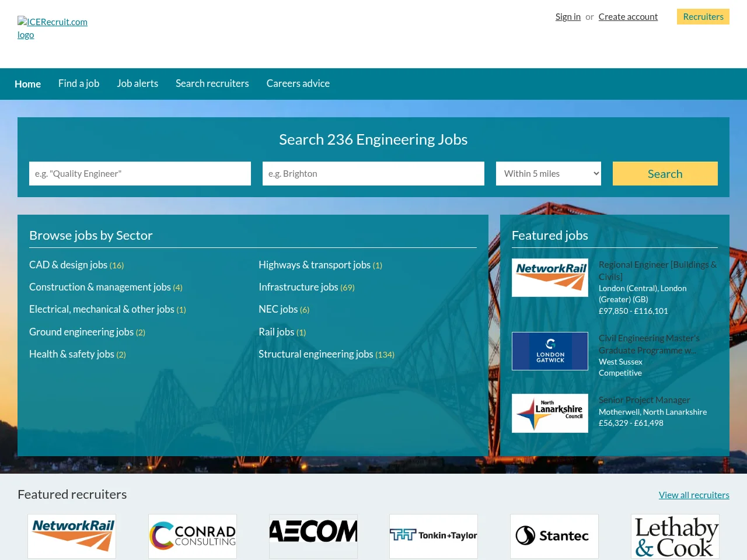Viewport: 747px width, 560px height.
Task: Open the Job alerts menu item
Action: (137, 83)
